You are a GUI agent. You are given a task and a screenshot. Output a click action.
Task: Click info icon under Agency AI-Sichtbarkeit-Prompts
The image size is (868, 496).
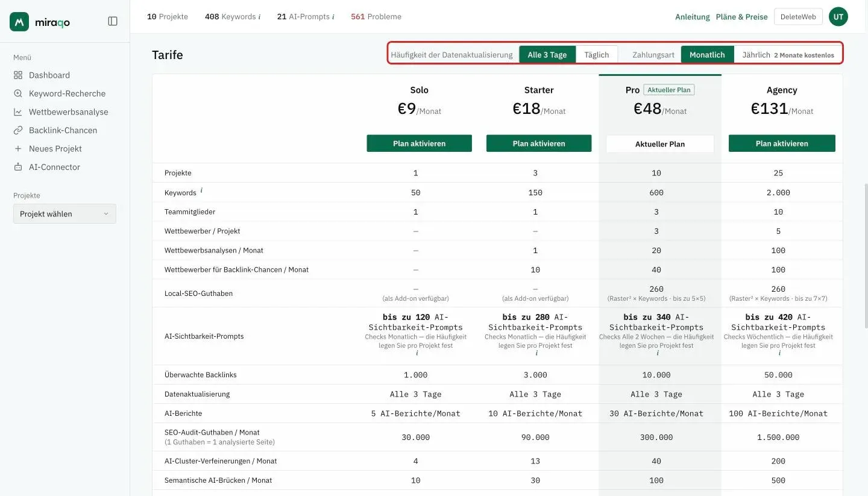point(779,353)
